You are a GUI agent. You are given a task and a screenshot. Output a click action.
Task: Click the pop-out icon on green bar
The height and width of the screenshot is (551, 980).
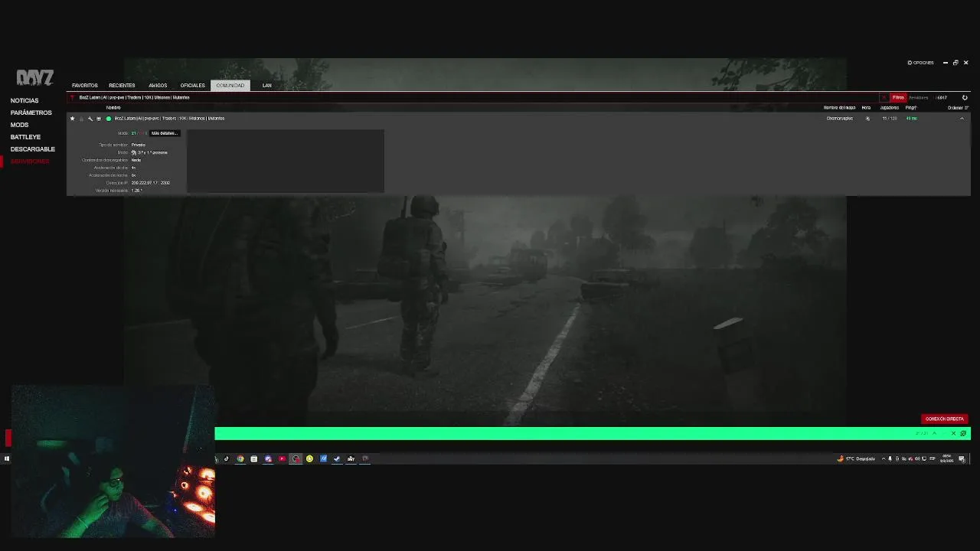(963, 434)
